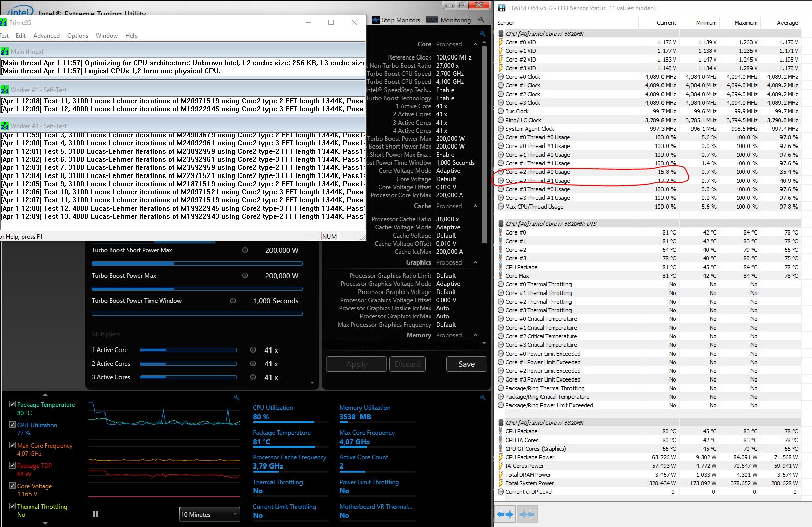This screenshot has width=812, height=527.
Task: Uncheck Max Core Frequency in graph legend
Action: point(12,445)
